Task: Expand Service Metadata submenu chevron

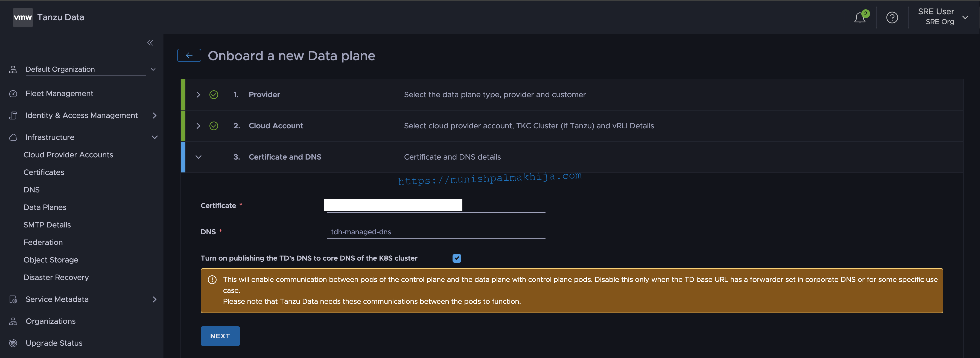Action: pyautogui.click(x=154, y=300)
